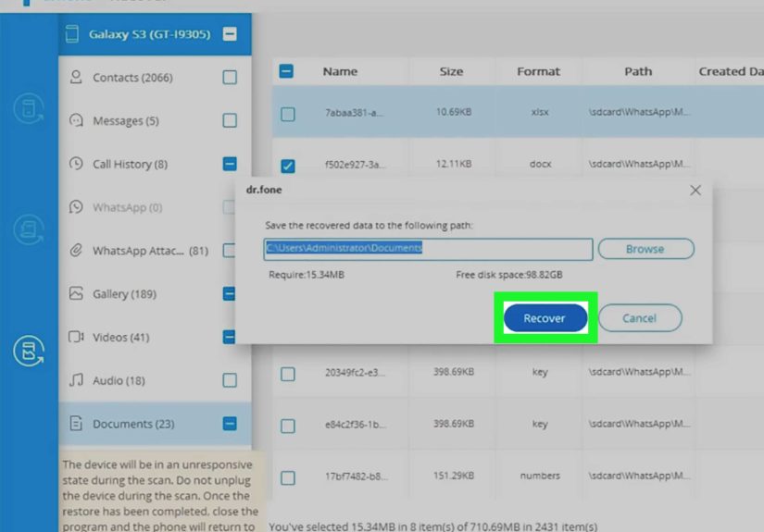Select file name f502e927-3a...
The image size is (764, 532).
coord(355,165)
